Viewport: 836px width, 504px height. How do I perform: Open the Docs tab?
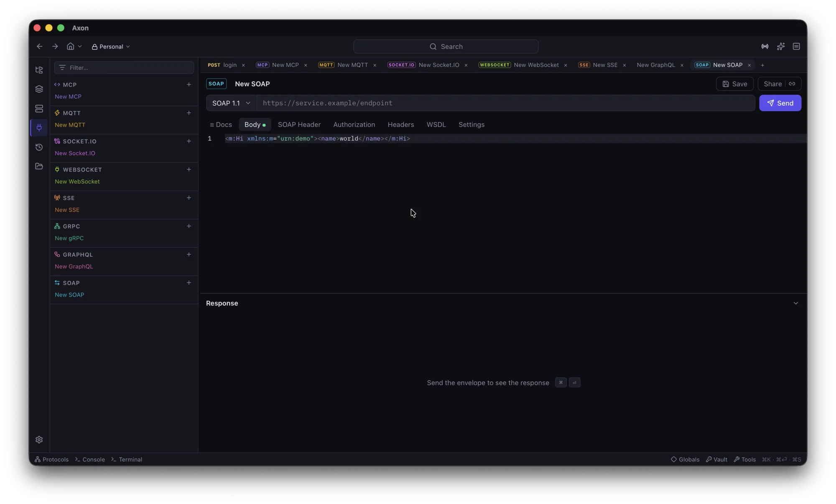click(x=221, y=125)
